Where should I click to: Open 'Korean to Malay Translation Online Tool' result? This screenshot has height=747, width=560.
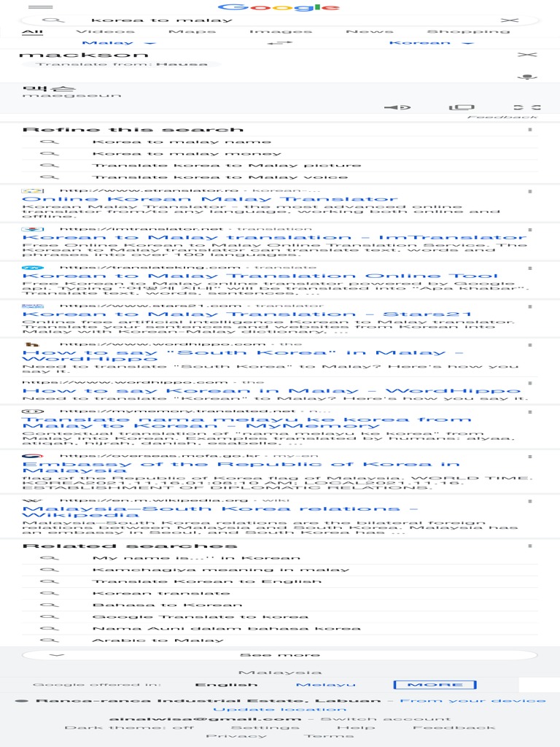260,276
